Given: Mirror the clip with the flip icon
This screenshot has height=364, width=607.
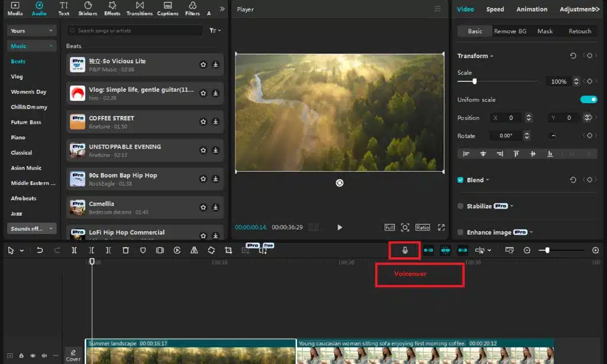Looking at the screenshot, I should coord(194,250).
